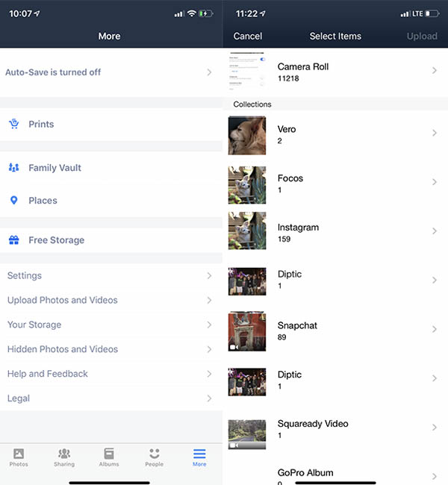This screenshot has width=448, height=485.
Task: Open Help and Feedback chevron
Action: pos(209,374)
